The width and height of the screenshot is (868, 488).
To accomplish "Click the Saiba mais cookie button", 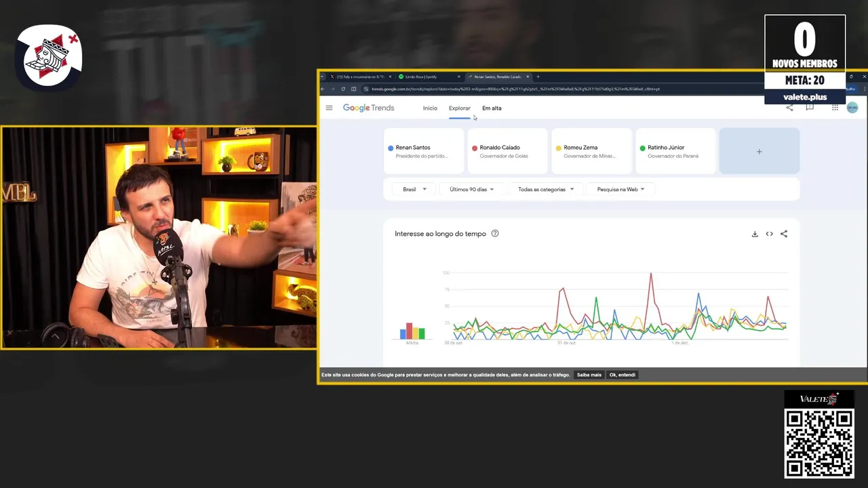I will click(x=589, y=375).
